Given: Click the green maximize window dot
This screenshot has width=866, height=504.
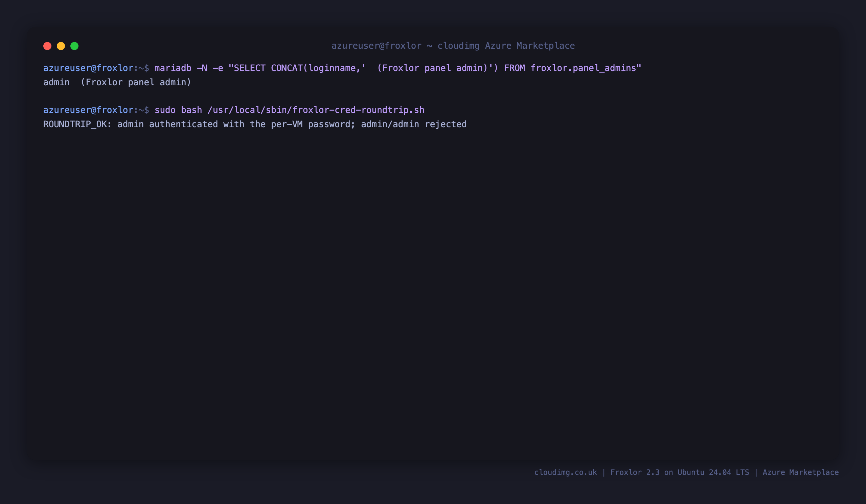Looking at the screenshot, I should (x=74, y=46).
